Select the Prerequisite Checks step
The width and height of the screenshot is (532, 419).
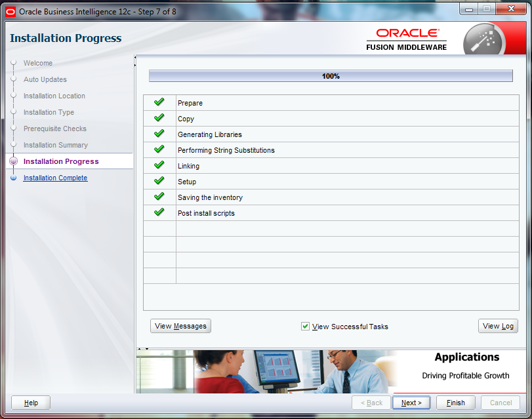pos(55,129)
